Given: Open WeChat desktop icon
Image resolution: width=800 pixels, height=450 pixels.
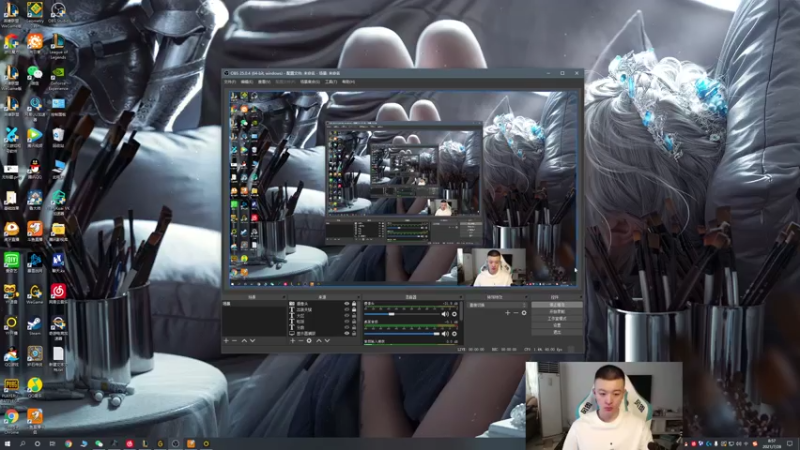Looking at the screenshot, I should pos(35,77).
